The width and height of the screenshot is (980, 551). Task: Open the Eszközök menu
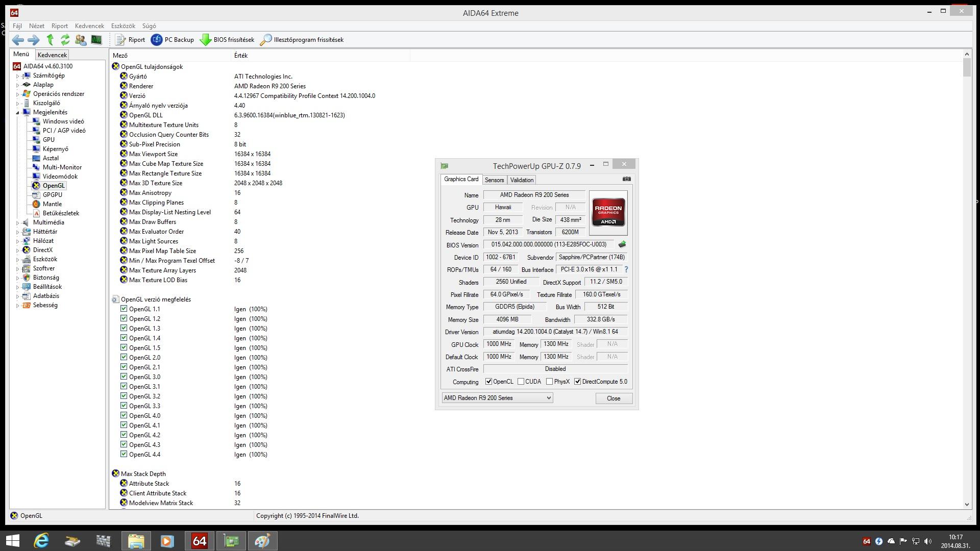pos(122,26)
